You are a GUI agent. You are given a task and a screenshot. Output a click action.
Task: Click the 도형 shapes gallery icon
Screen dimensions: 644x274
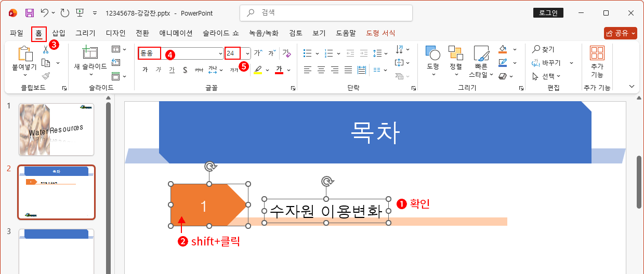pyautogui.click(x=432, y=52)
